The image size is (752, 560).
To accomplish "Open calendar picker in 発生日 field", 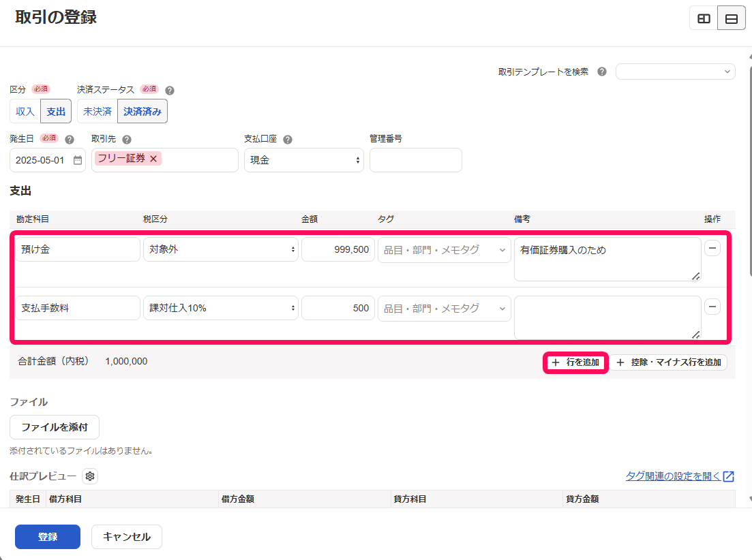I will coord(78,160).
